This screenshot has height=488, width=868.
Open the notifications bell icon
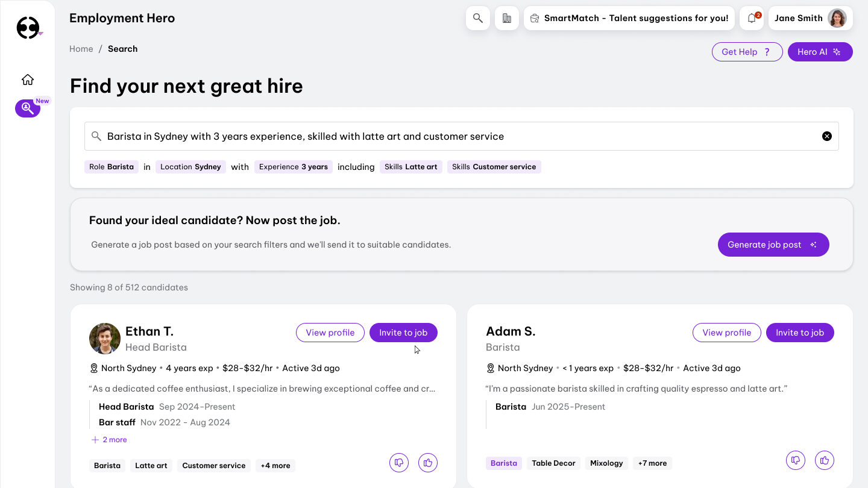pyautogui.click(x=752, y=18)
